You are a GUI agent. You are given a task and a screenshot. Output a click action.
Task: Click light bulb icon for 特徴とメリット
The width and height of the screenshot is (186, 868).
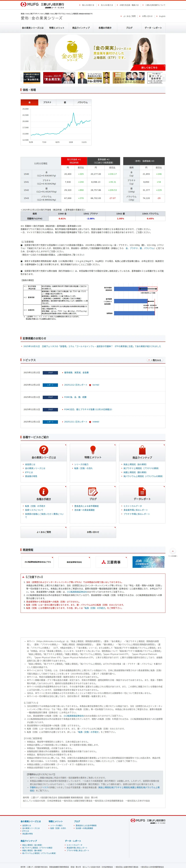pyautogui.click(x=93, y=450)
